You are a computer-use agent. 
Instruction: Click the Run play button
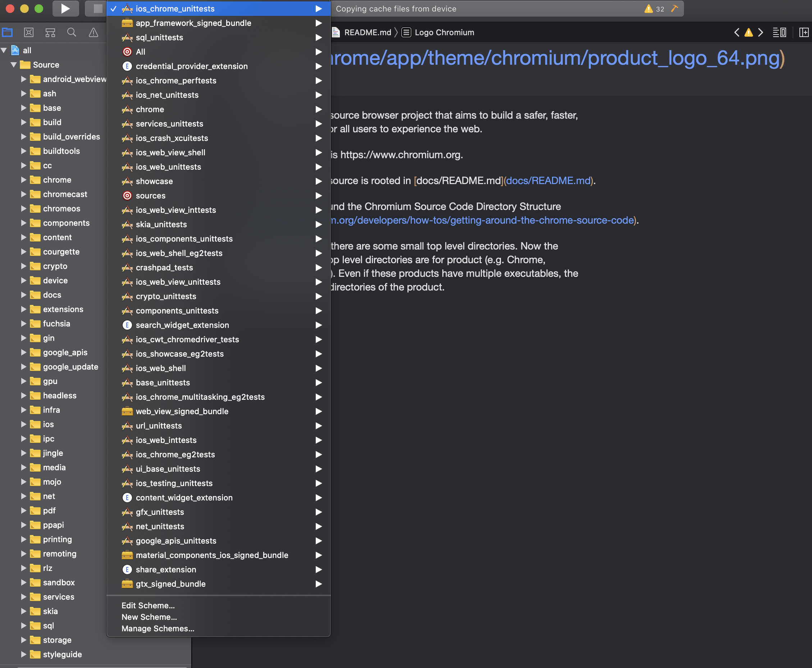tap(65, 9)
